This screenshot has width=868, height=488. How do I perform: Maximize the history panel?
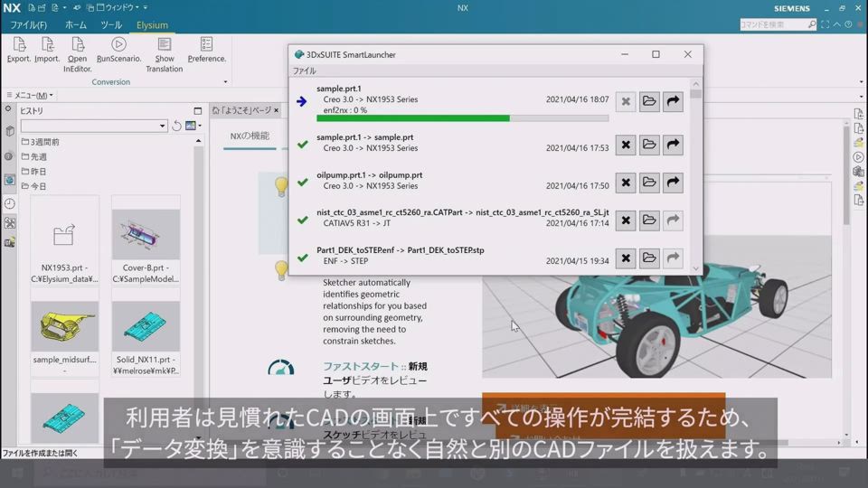(x=198, y=110)
